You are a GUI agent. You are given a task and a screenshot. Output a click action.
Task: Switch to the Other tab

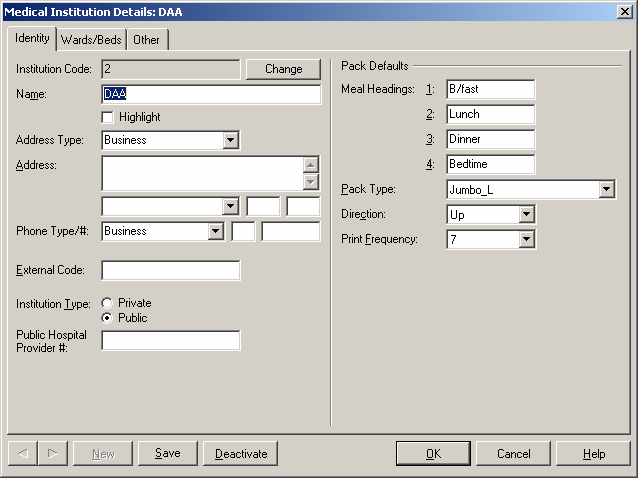coord(147,39)
